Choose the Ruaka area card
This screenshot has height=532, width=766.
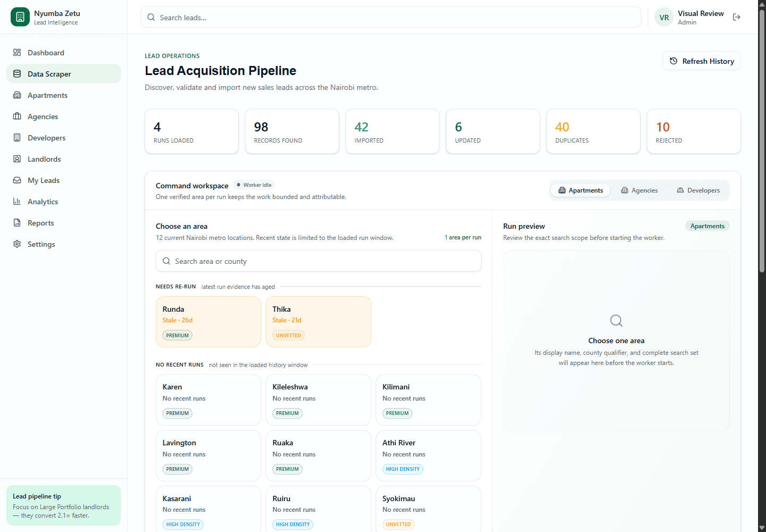coord(318,455)
